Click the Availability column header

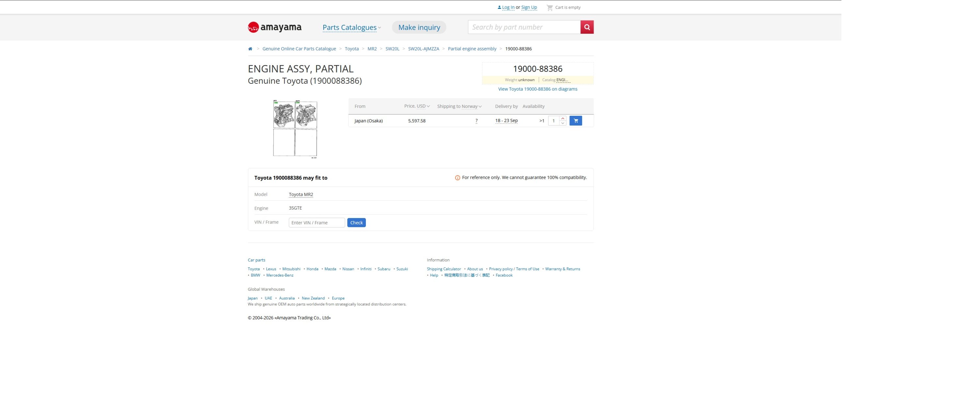[533, 106]
